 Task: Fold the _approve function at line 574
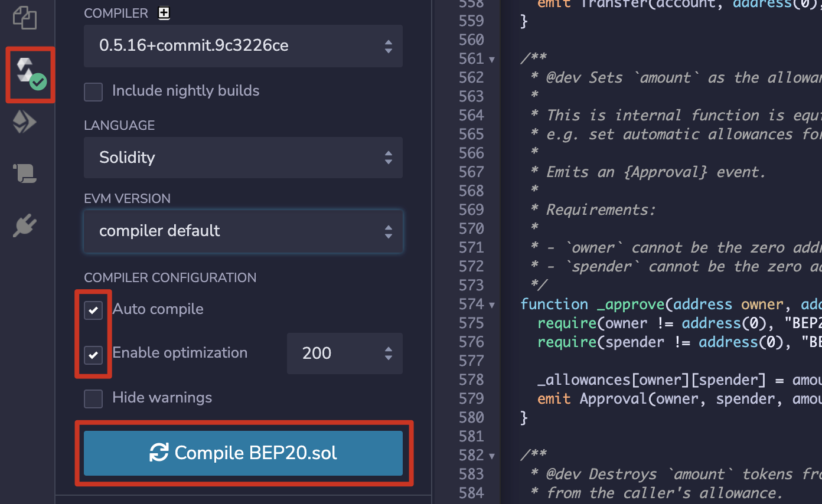tap(492, 305)
